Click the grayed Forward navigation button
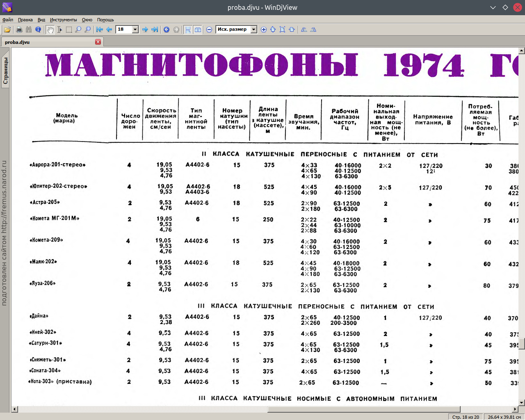 176,30
